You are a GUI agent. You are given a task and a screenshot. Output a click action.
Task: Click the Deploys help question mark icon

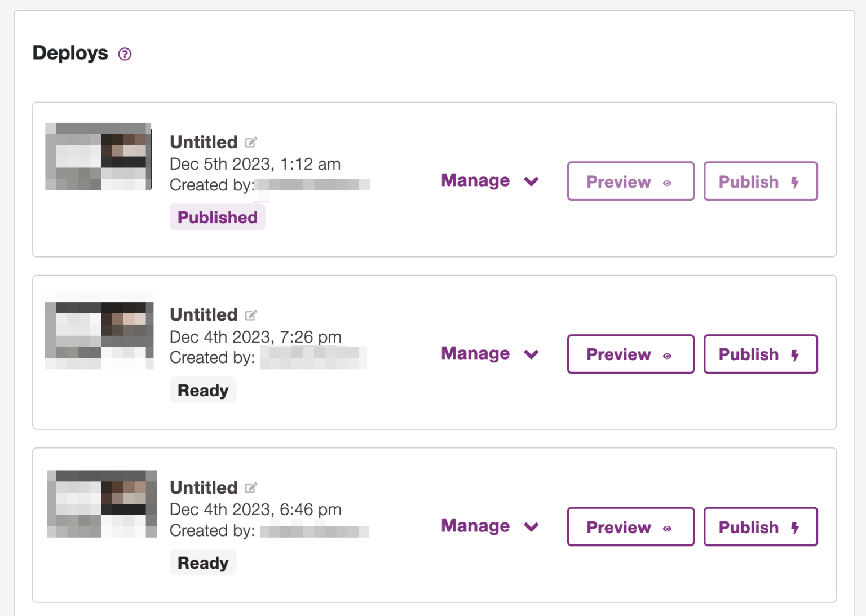(125, 54)
